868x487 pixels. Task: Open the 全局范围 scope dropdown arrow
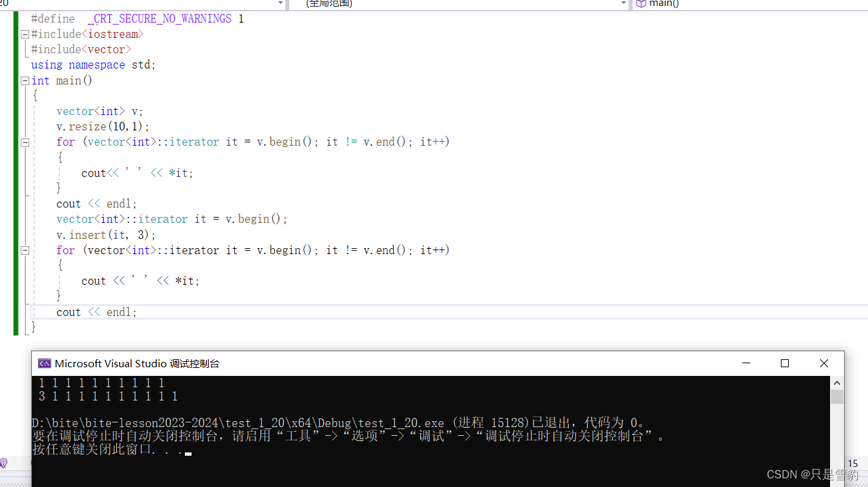pos(623,3)
